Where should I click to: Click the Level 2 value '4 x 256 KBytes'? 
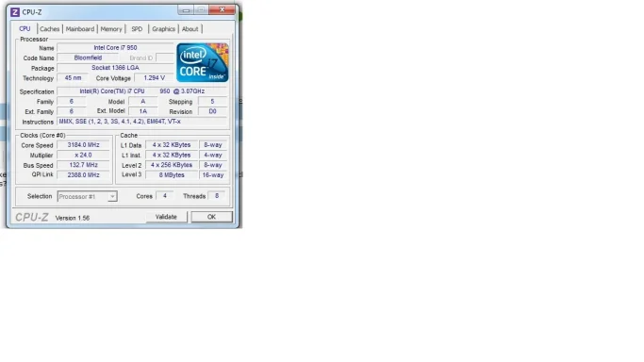tap(172, 165)
